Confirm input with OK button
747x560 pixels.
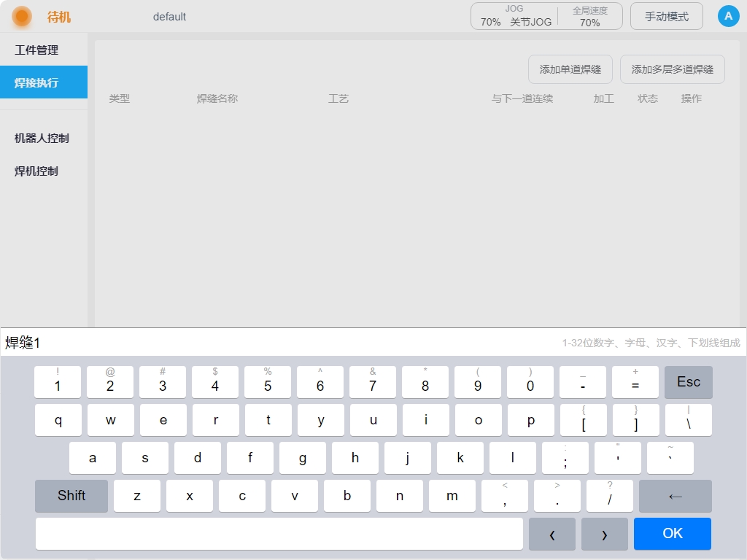pyautogui.click(x=672, y=534)
